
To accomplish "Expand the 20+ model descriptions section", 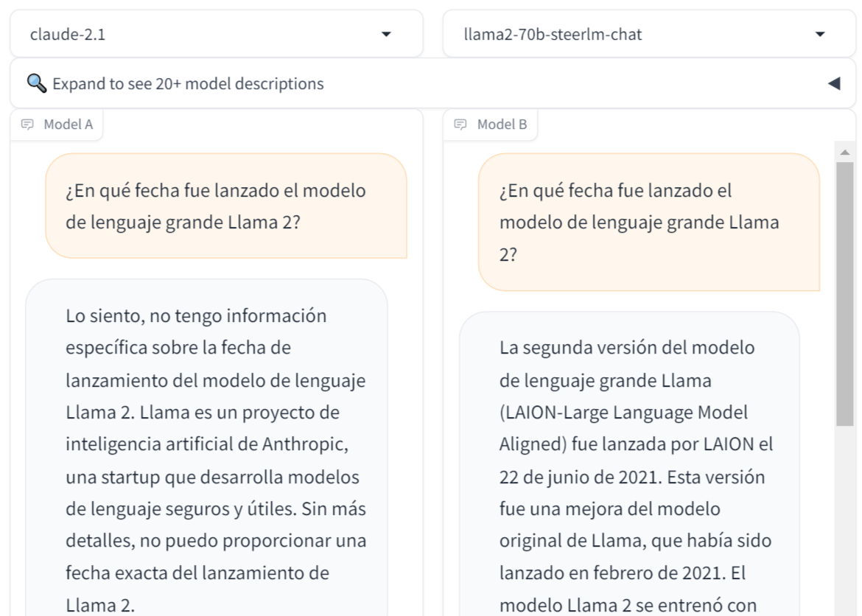I will tap(432, 83).
